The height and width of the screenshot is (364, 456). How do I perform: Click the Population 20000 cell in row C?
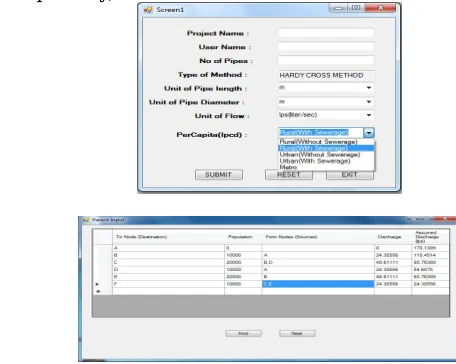point(243,262)
